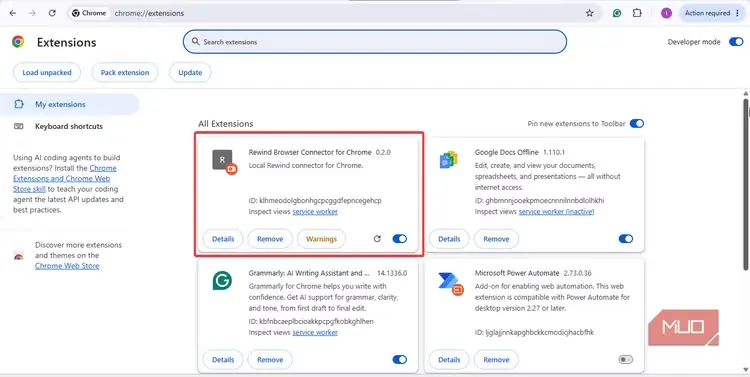The image size is (750, 377).
Task: Open Details for Grammarly
Action: [x=223, y=360]
